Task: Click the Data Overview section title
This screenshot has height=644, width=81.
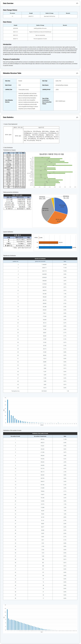Action: tap(8, 3)
